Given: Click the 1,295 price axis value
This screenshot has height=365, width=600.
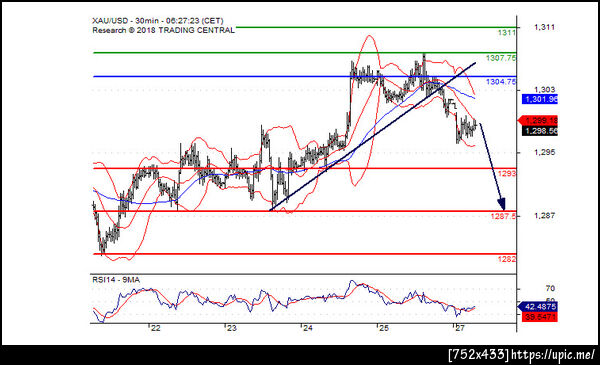Looking at the screenshot, I should click(544, 152).
